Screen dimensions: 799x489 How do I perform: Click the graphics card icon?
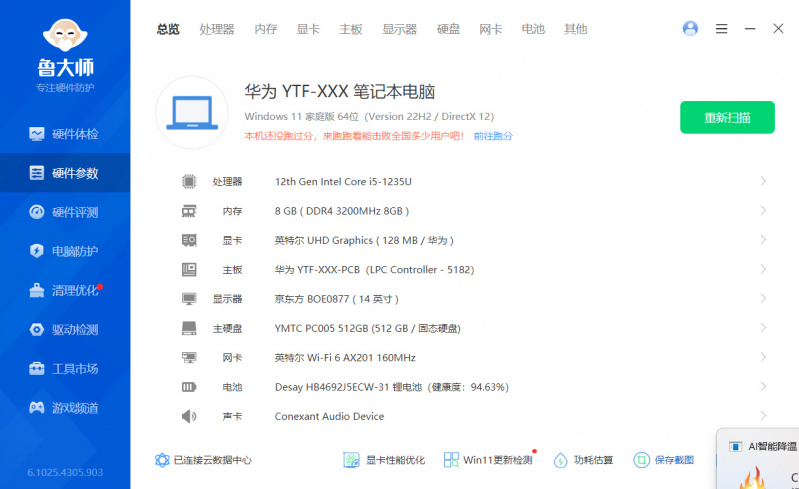189,240
